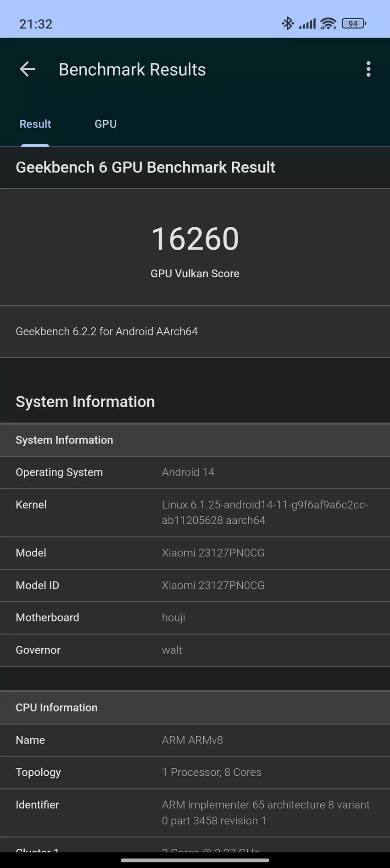Select the Operating System Android 14 row
Viewport: 390px width, 868px height.
195,472
